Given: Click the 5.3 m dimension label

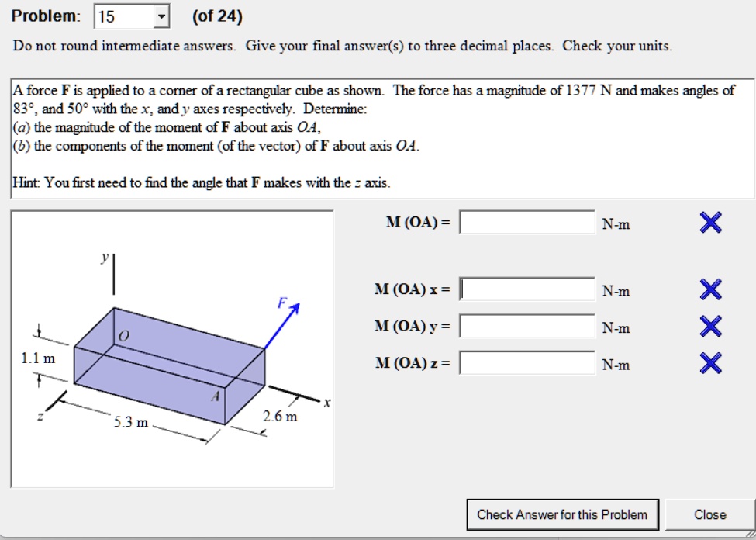Looking at the screenshot, I should coord(131,423).
